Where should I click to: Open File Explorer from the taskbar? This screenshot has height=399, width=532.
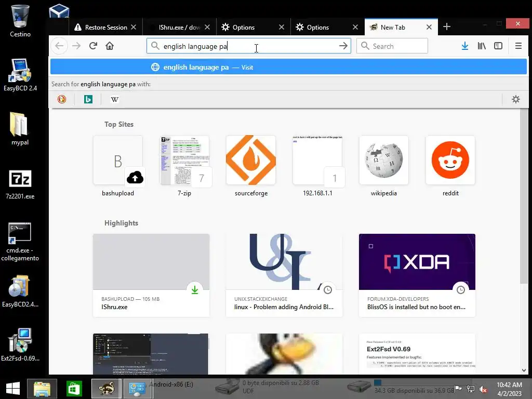pyautogui.click(x=42, y=389)
